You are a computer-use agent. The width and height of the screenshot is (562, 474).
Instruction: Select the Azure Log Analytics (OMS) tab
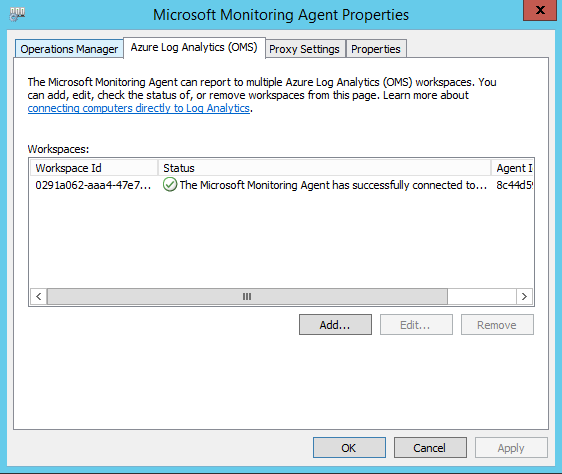tap(194, 47)
